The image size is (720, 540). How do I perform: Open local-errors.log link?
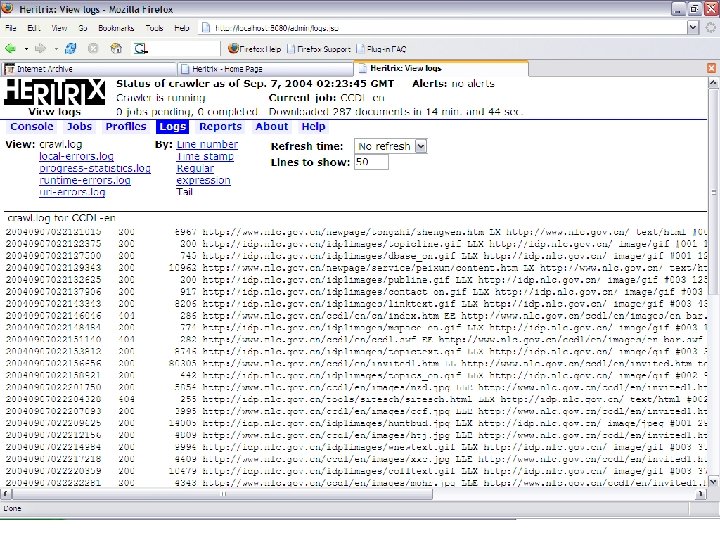[76, 157]
